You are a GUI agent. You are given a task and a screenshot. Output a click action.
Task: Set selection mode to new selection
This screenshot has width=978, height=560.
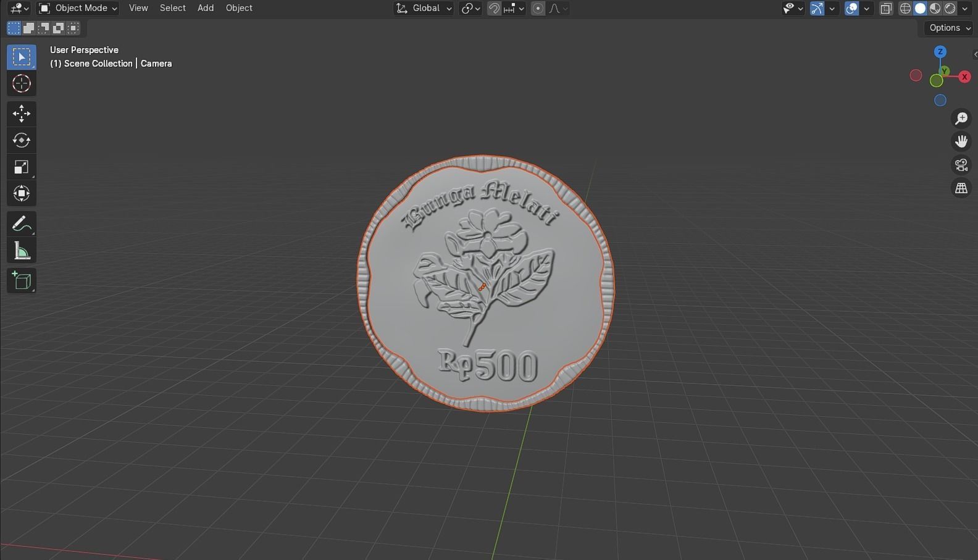[x=14, y=28]
